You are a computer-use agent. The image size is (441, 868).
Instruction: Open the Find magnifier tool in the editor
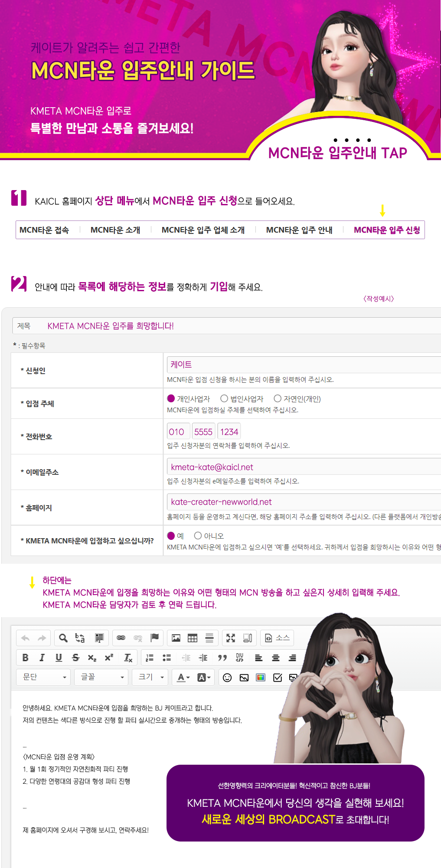coord(63,638)
